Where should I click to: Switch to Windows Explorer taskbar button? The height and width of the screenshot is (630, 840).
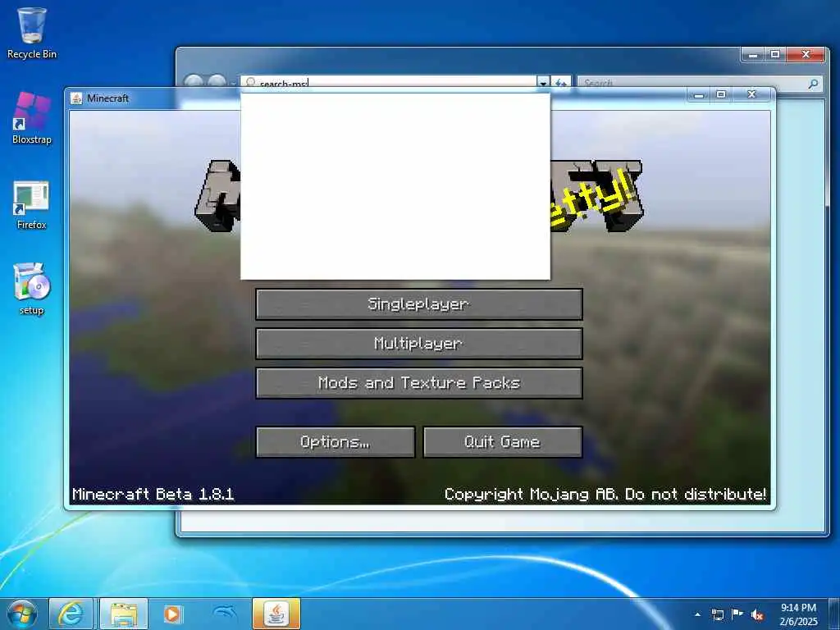[x=124, y=614]
